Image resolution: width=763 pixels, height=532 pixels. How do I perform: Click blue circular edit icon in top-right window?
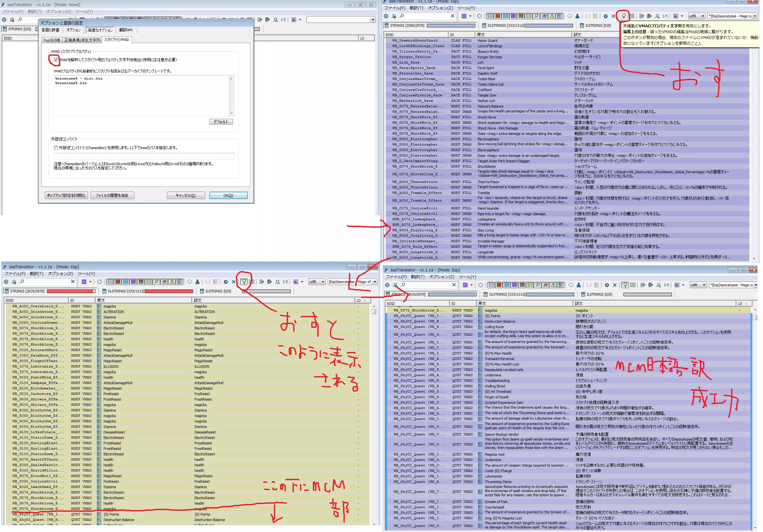606,16
